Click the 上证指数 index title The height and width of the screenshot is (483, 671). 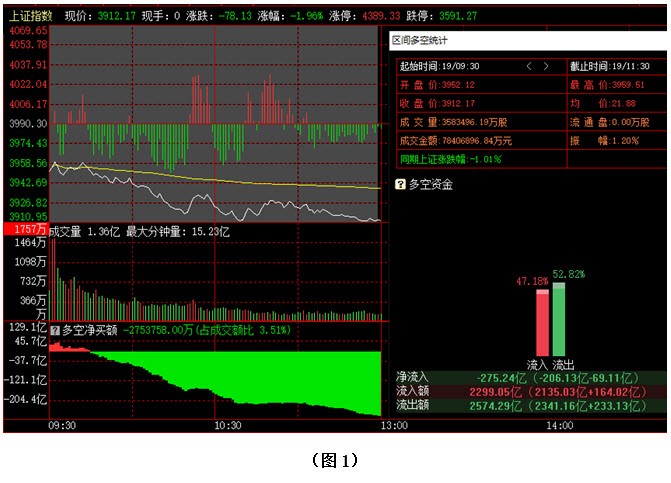click(x=30, y=16)
